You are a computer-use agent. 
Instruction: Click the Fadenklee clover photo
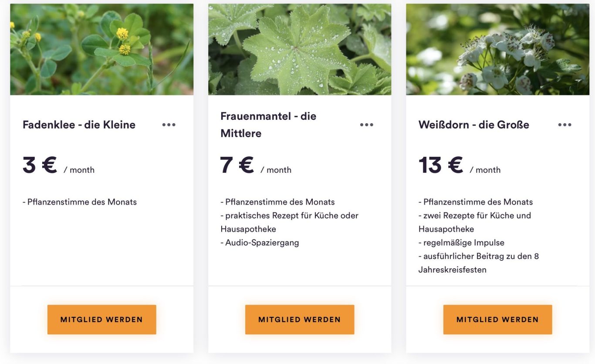point(101,50)
